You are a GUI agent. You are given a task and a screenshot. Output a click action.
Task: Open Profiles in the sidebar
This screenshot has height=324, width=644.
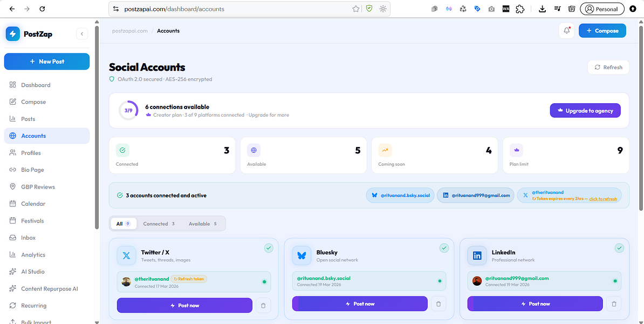point(47,153)
